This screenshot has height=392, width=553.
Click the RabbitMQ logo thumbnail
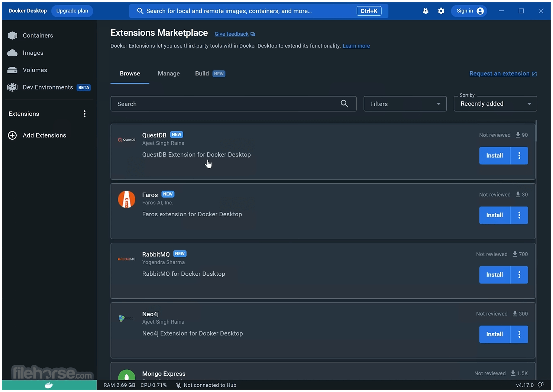(x=127, y=259)
